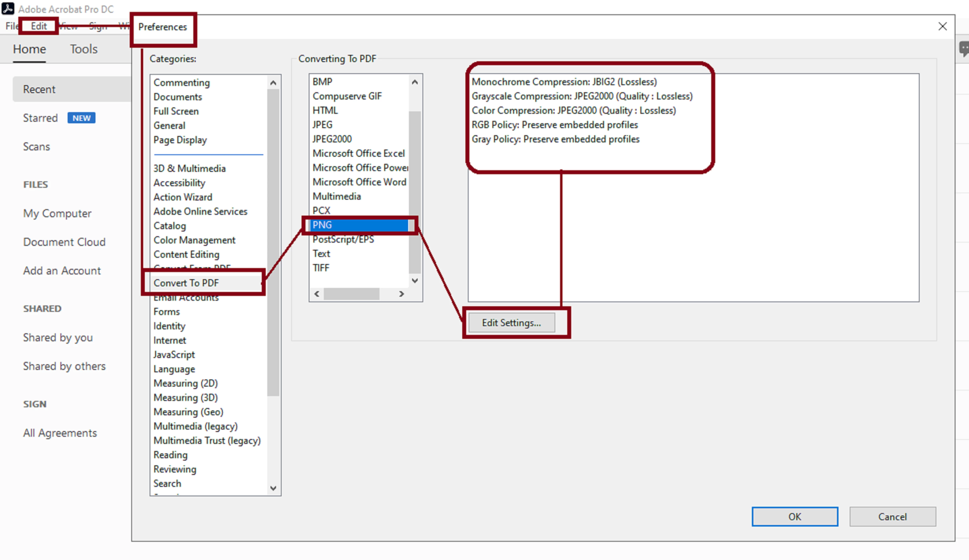The width and height of the screenshot is (969, 560).
Task: Choose the Accessibility category
Action: 179,183
